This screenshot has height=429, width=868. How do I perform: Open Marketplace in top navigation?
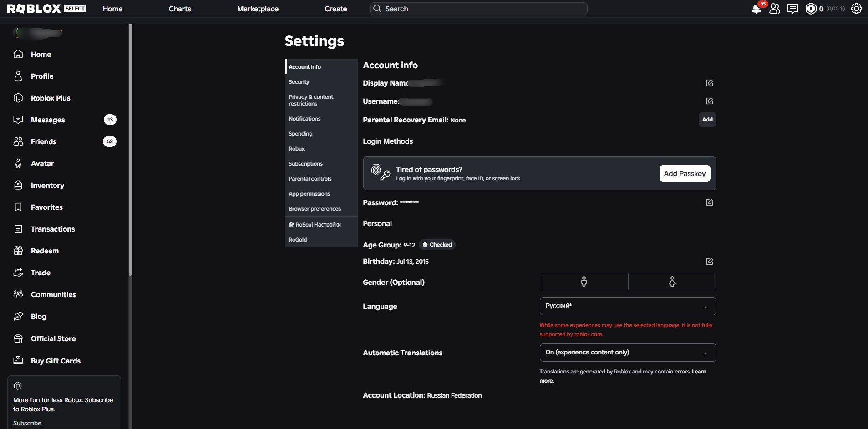tap(258, 9)
